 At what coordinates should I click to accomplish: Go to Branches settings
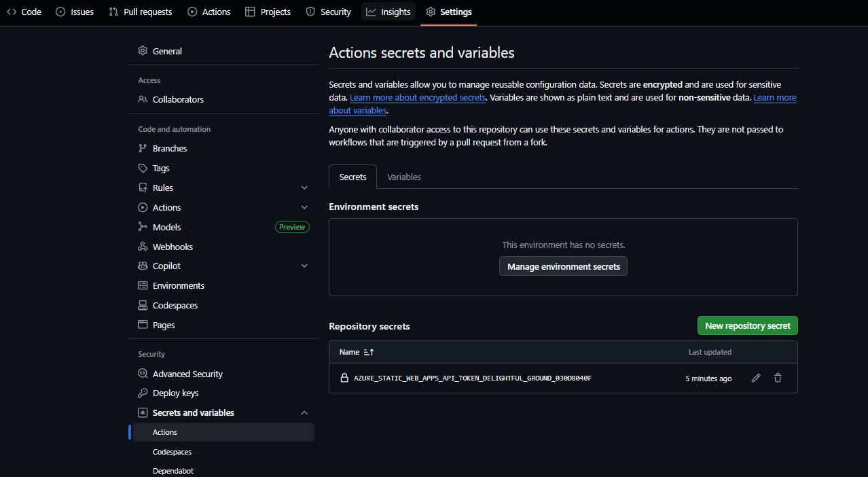point(223,148)
